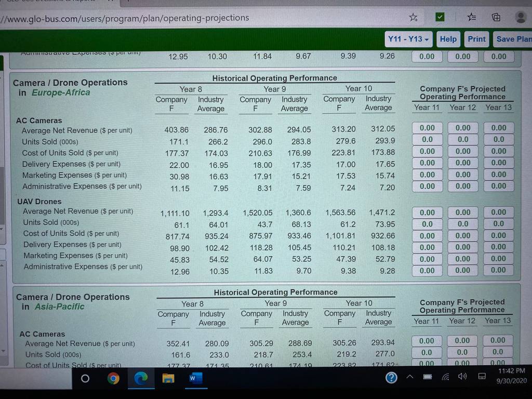
Task: Click the value 313.20 in Year 10
Action: [x=344, y=129]
